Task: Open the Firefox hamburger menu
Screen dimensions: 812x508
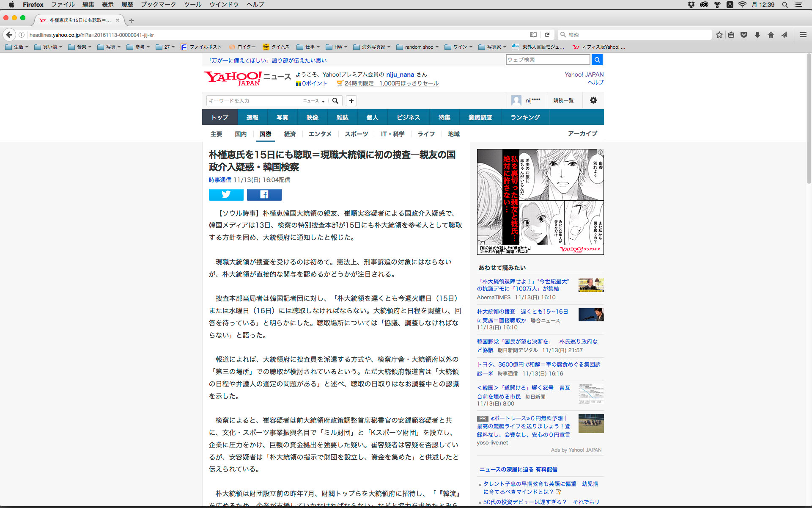Action: click(x=803, y=35)
